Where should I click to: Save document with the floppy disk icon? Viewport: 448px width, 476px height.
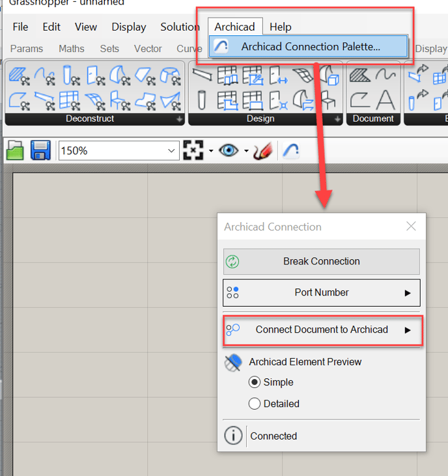(x=40, y=150)
